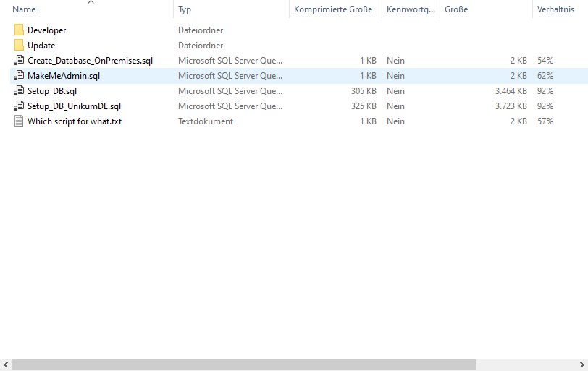The height and width of the screenshot is (371, 588).
Task: Sort by Komprimierte Größe column
Action: [333, 10]
